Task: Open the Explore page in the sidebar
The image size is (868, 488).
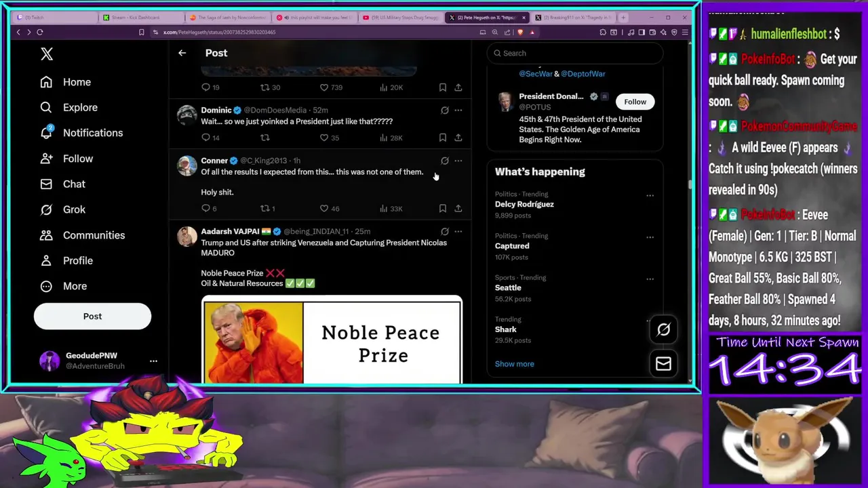Action: click(68, 107)
